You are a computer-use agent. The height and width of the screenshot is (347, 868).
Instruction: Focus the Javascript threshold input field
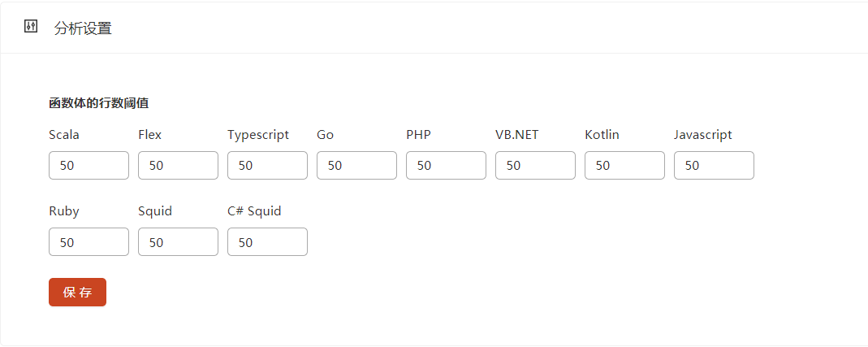(714, 165)
